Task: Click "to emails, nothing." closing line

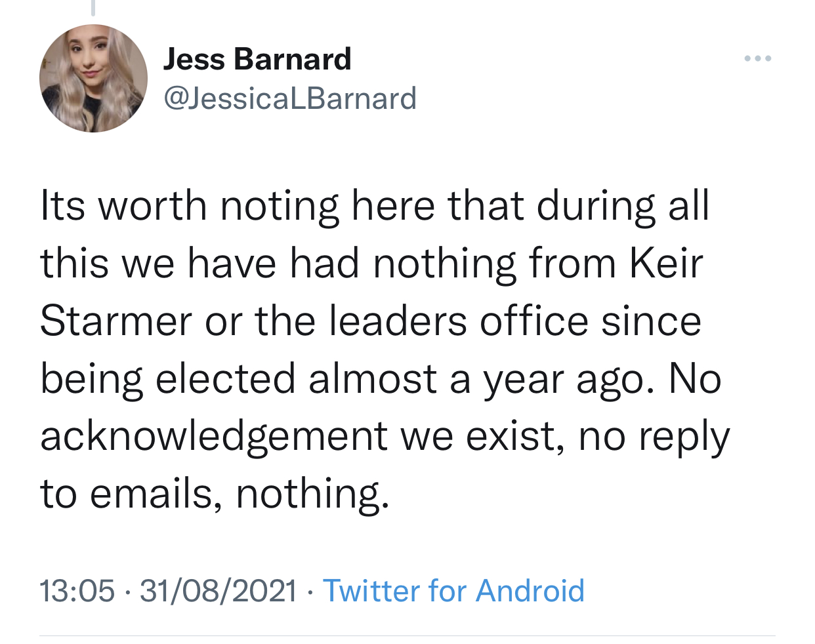Action: coord(215,494)
